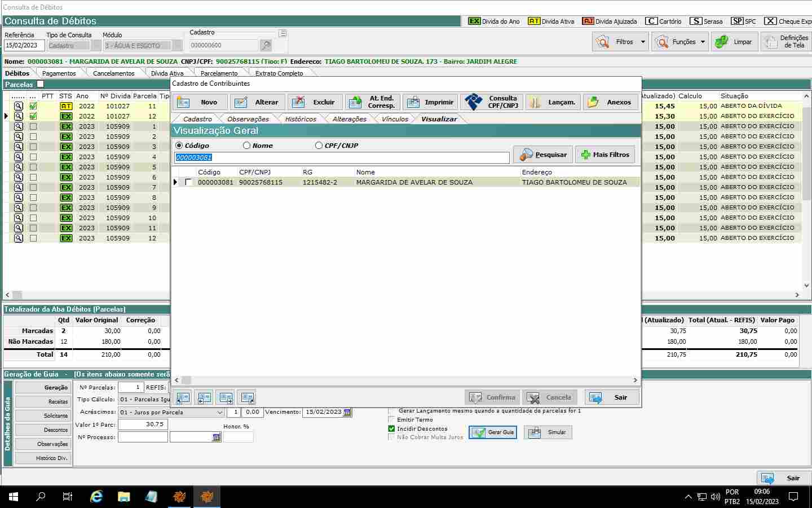
Task: Click the Consulta CPF/CNPJ toolbar icon
Action: (x=474, y=102)
